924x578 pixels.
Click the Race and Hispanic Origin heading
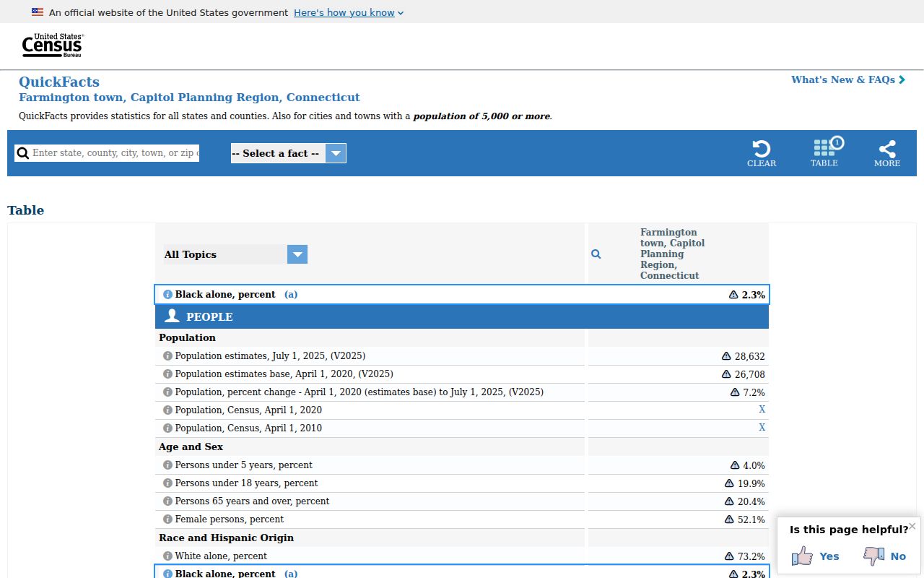click(226, 538)
